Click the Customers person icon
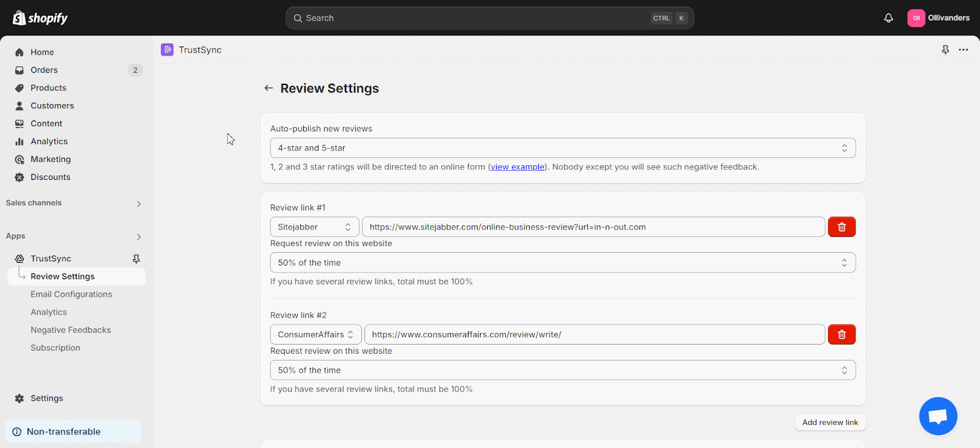 [20, 105]
